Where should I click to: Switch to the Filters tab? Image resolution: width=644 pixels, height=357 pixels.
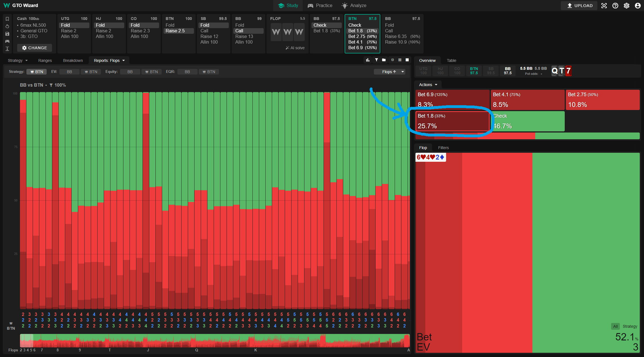(x=443, y=148)
